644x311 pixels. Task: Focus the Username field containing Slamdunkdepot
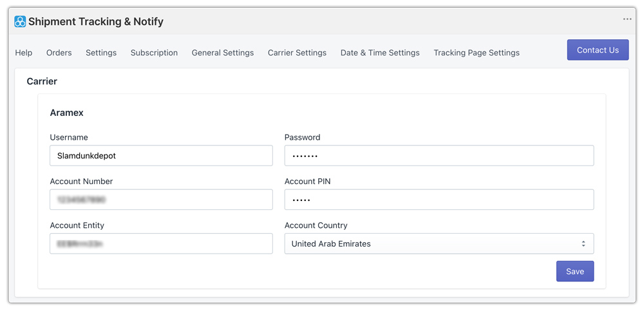click(x=161, y=156)
